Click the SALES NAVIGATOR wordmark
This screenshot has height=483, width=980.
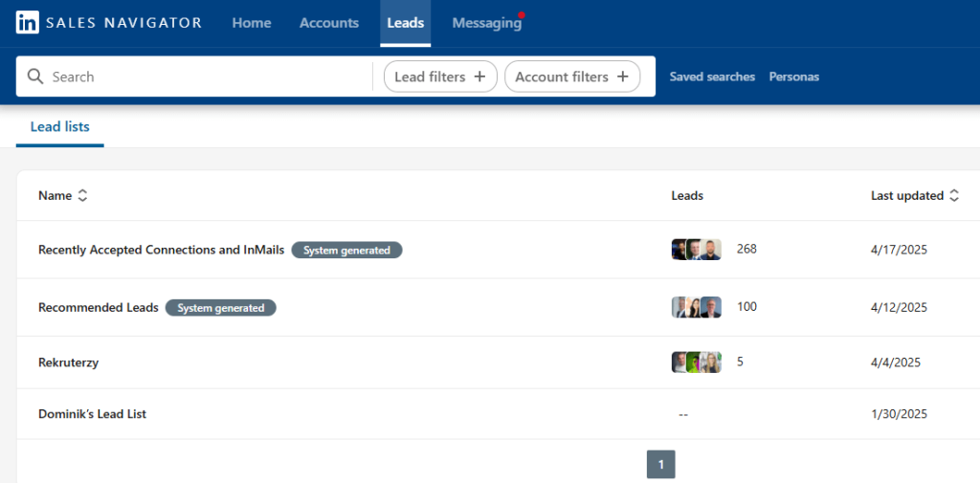point(123,23)
